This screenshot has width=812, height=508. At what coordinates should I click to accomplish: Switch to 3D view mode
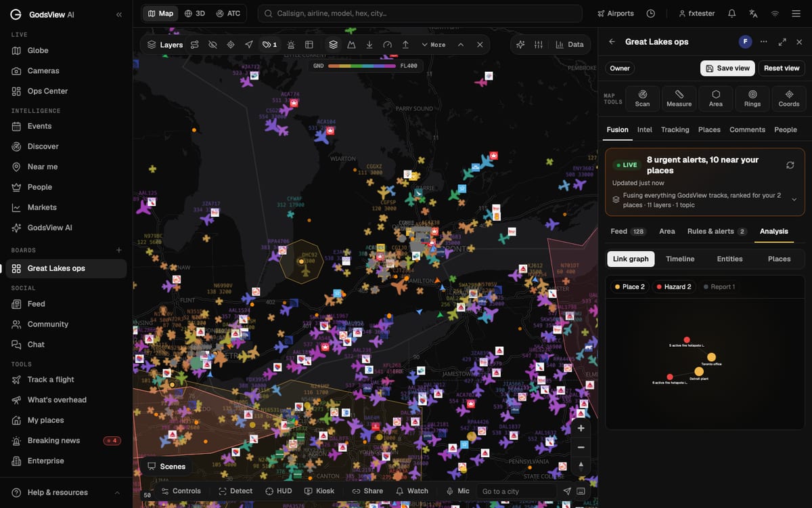pyautogui.click(x=195, y=14)
